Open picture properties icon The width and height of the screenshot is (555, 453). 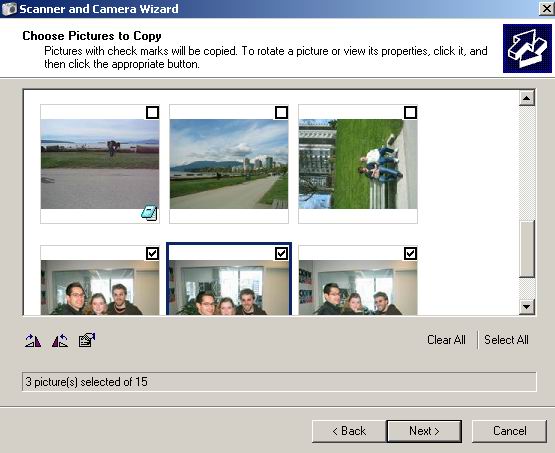coord(87,340)
